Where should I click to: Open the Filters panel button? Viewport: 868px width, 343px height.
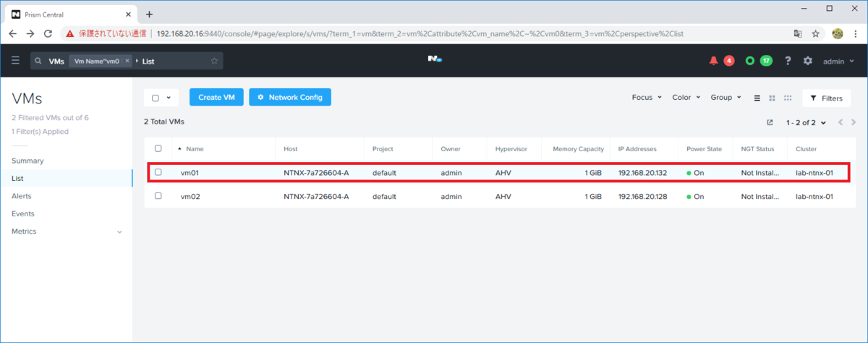[x=826, y=98]
